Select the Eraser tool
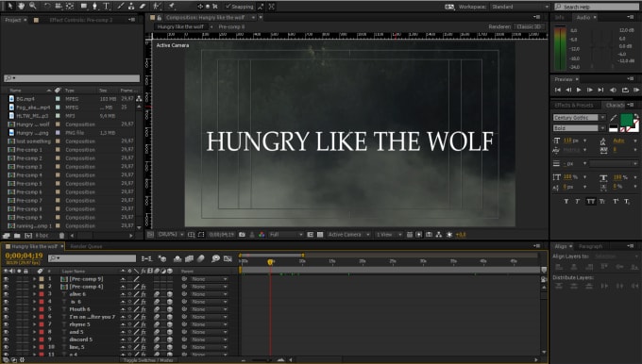 142,7
